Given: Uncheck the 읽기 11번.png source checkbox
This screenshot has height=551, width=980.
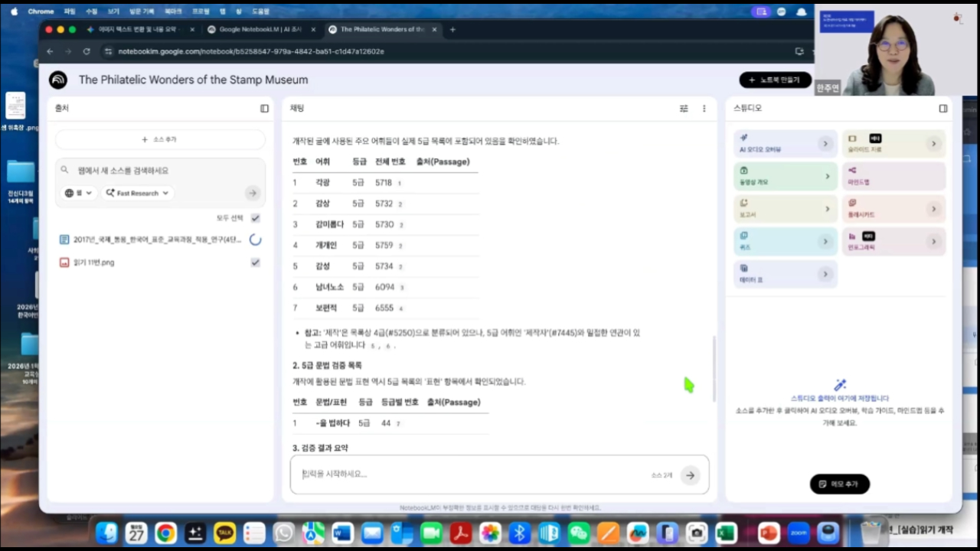Looking at the screenshot, I should (x=256, y=262).
